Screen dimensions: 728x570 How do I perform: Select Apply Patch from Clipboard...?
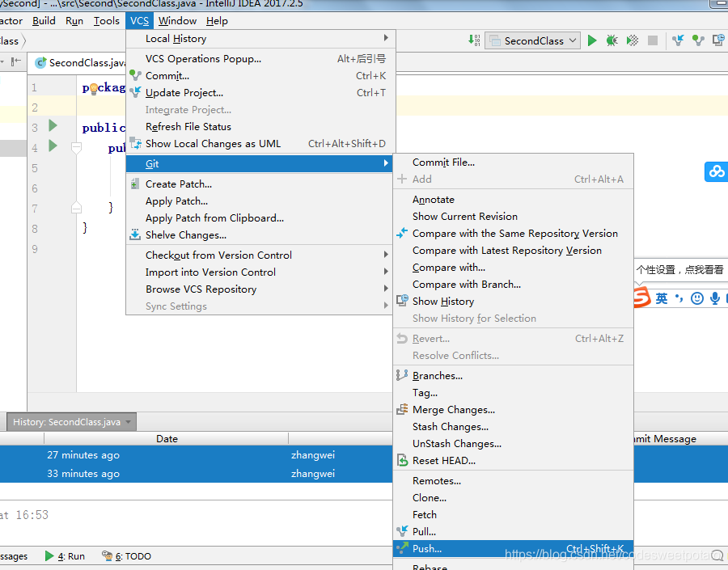[259, 218]
